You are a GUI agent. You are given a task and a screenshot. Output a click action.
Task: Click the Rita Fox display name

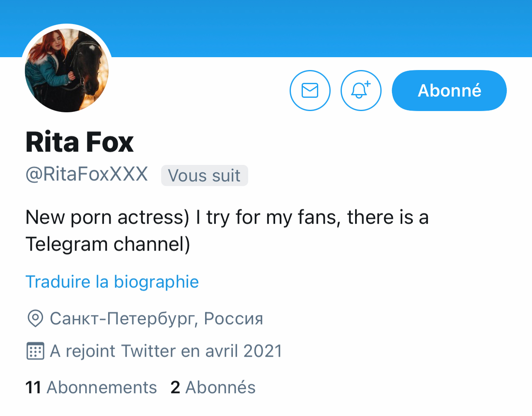80,142
